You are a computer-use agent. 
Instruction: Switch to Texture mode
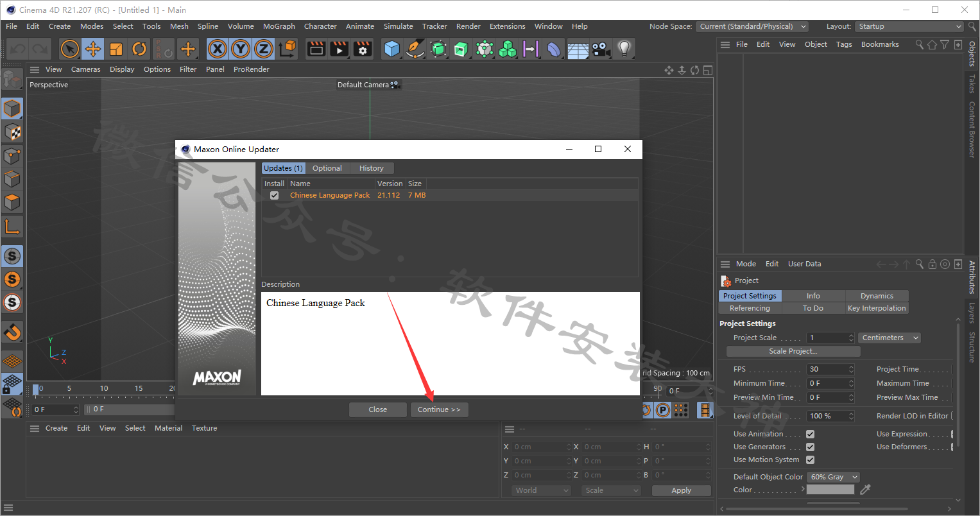click(12, 132)
